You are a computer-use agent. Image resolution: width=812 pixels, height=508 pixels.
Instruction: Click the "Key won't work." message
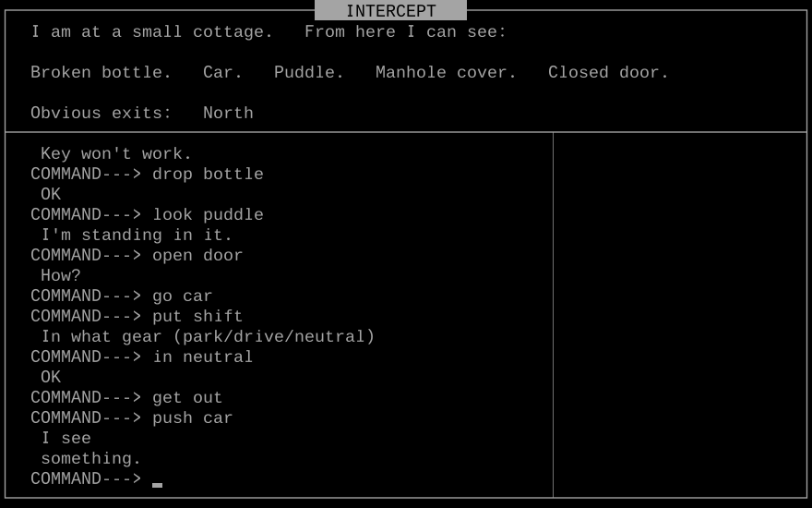click(116, 153)
